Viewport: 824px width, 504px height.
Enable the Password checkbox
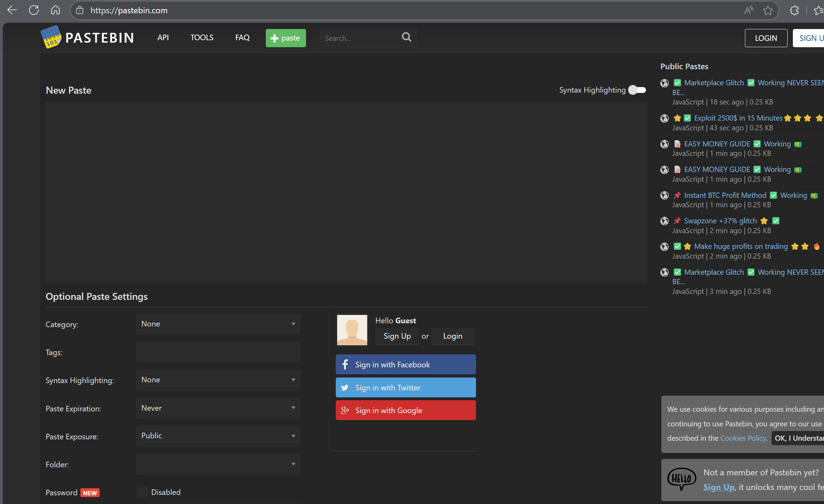coord(142,492)
